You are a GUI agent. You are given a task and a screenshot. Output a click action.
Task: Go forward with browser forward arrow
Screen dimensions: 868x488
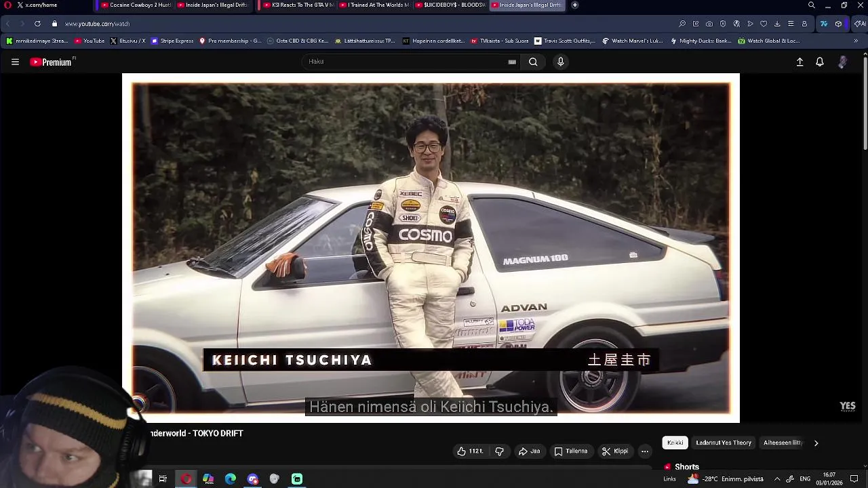click(22, 24)
